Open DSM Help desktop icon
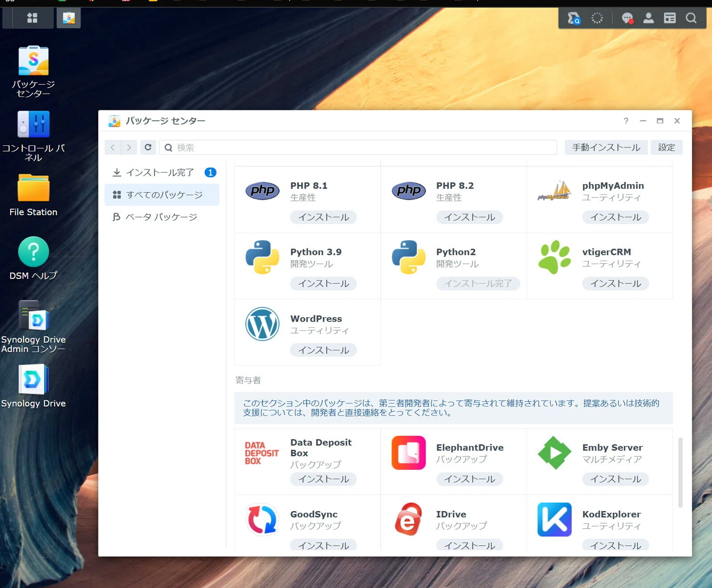 33,258
